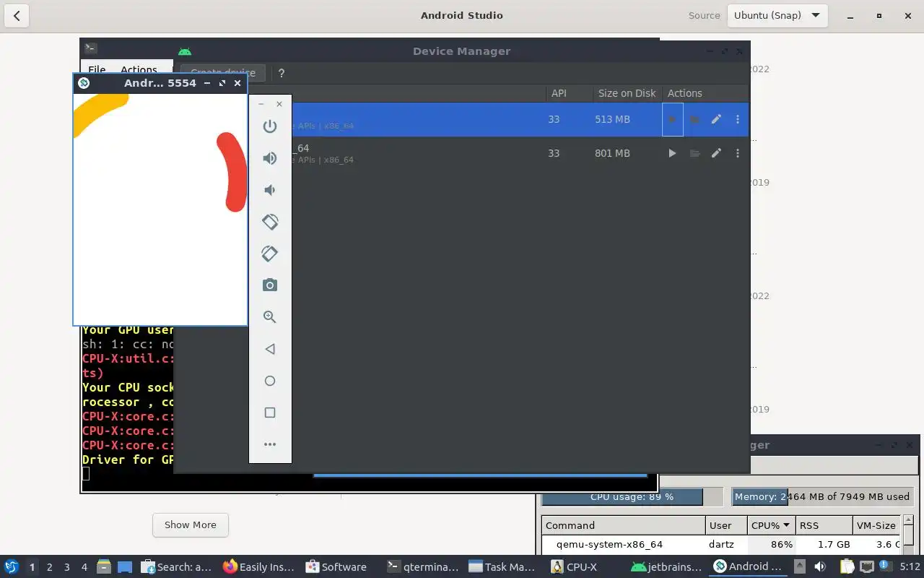Rotate emulator left using rotate icon

pos(270,222)
